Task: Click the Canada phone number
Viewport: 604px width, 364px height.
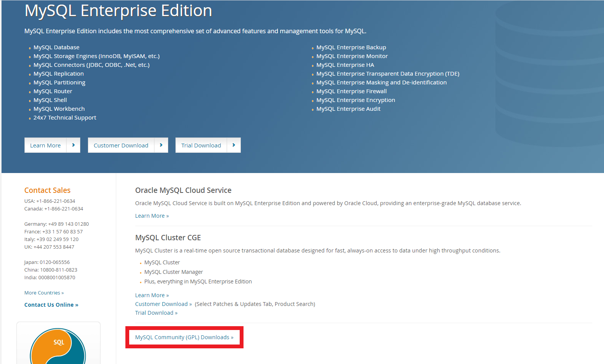Action: click(64, 209)
